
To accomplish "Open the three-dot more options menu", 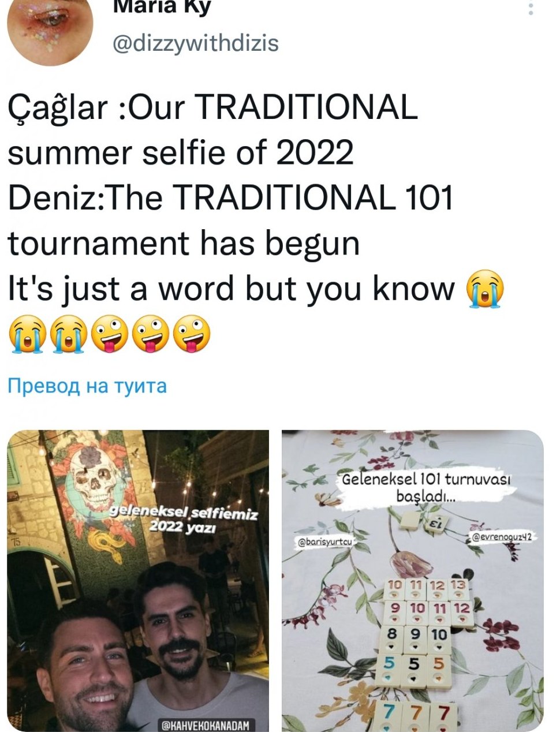I will 531,8.
